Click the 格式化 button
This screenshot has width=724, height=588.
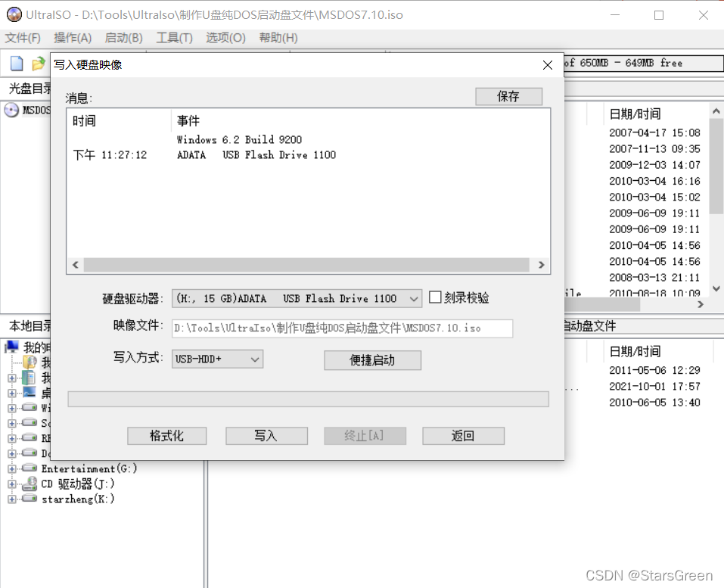click(166, 436)
